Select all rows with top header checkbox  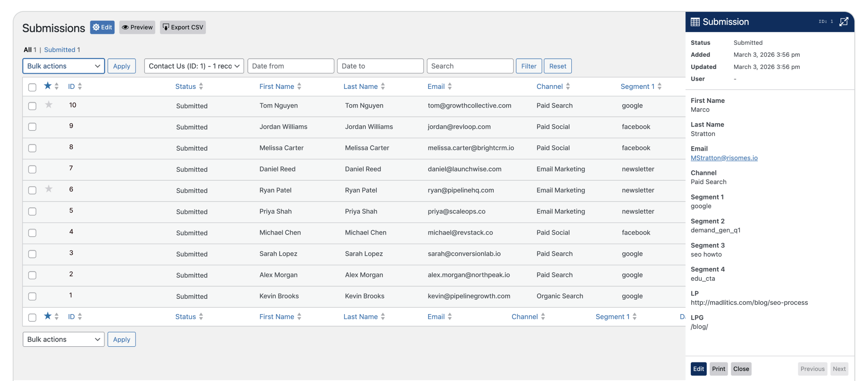32,87
